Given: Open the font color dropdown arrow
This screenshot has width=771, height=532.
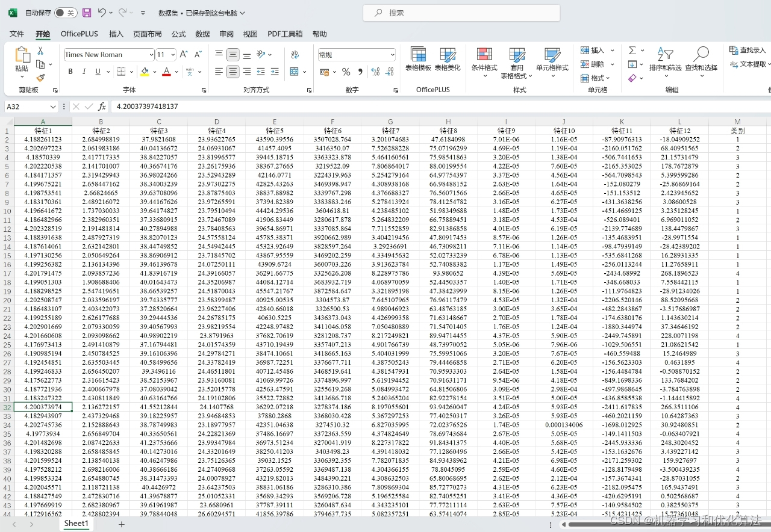Looking at the screenshot, I should pos(176,72).
